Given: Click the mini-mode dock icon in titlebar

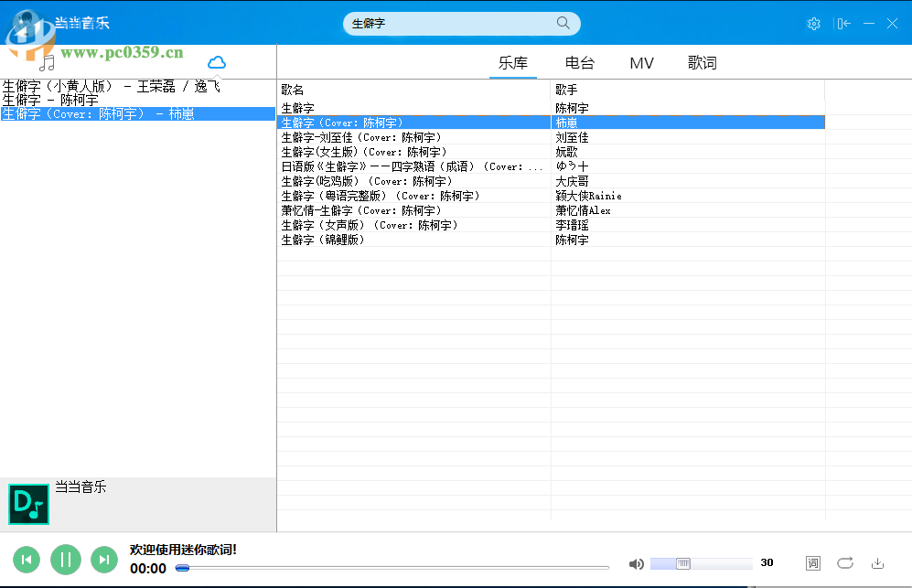Looking at the screenshot, I should [843, 24].
